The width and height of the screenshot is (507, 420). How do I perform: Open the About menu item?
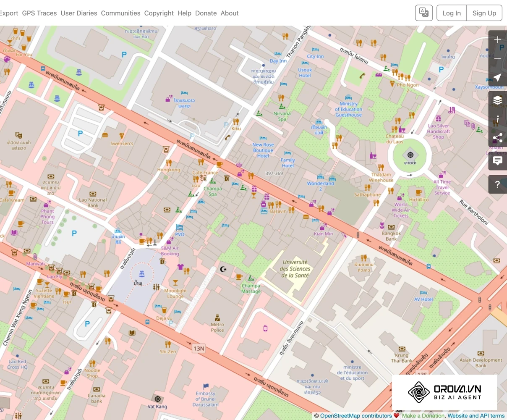coord(230,13)
